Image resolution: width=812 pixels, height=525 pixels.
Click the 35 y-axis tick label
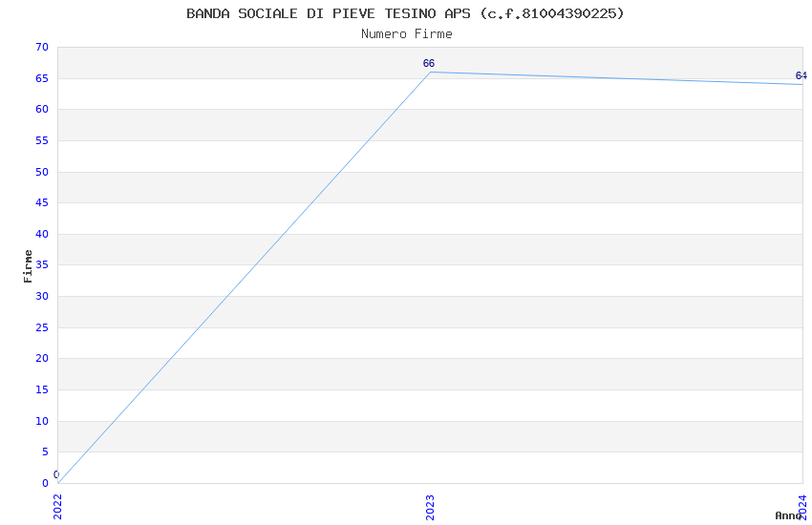42,264
